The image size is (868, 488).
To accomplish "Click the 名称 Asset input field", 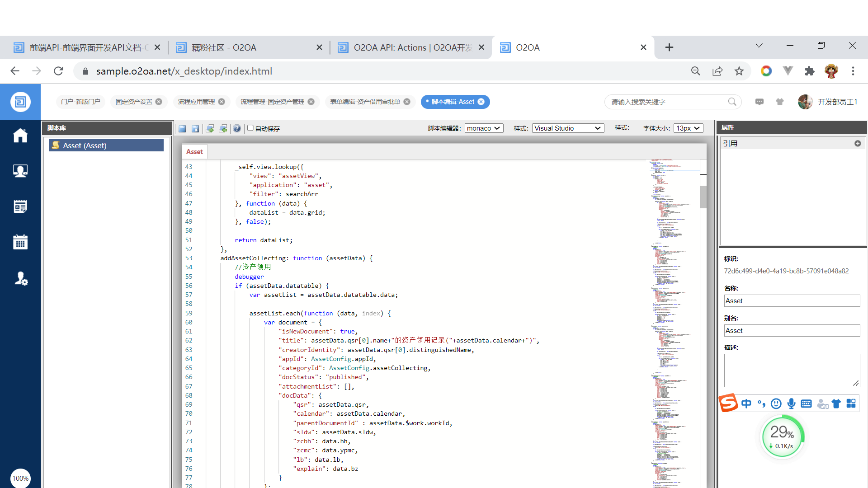I will [x=792, y=301].
